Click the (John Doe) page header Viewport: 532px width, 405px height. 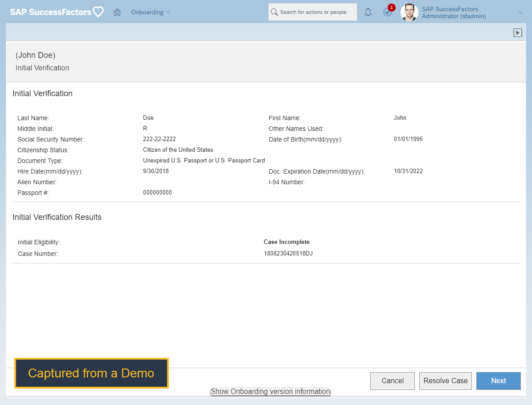click(x=35, y=55)
